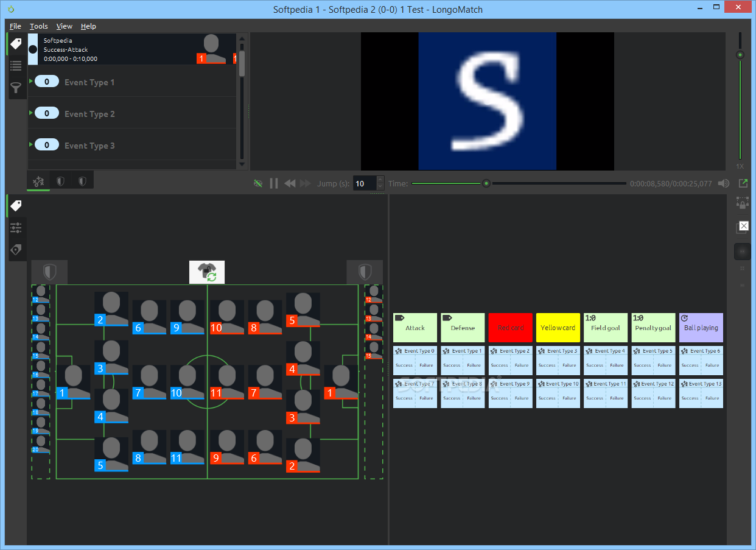Click Success under Event Type 10
The height and width of the screenshot is (550, 756).
click(547, 398)
